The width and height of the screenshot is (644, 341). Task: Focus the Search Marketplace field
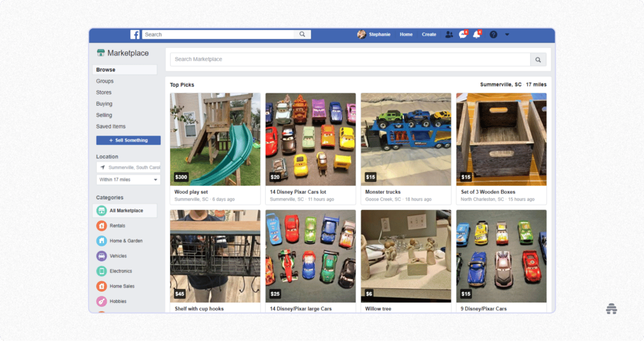point(350,60)
